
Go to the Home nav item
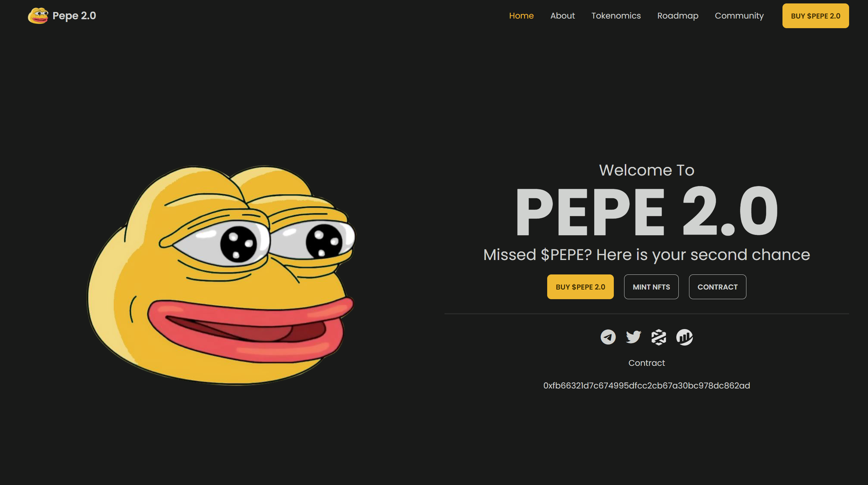click(x=521, y=16)
